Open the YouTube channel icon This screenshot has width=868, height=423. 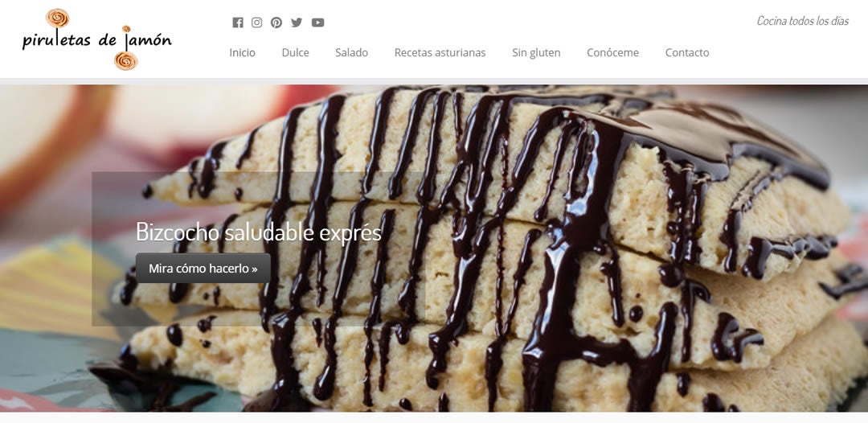pos(317,23)
